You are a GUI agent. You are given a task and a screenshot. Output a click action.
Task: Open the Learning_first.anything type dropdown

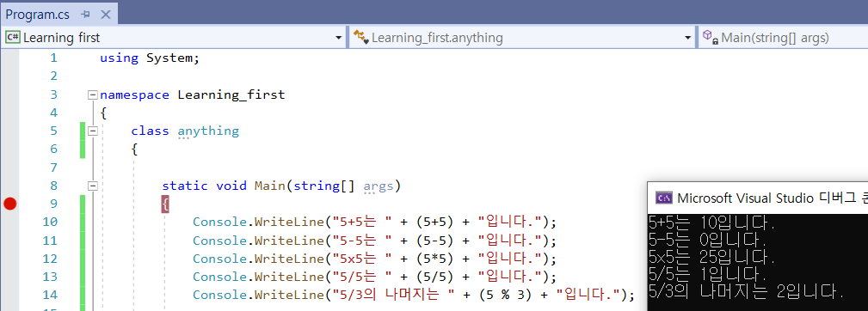tap(688, 38)
